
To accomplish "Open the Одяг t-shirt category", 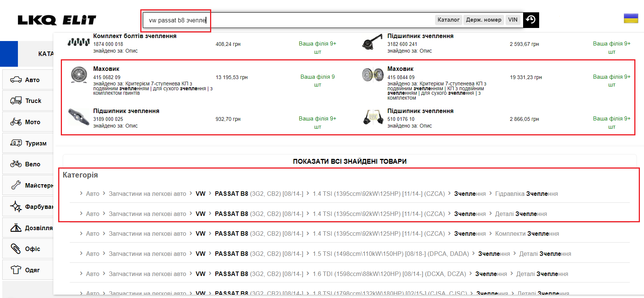I will (x=28, y=270).
